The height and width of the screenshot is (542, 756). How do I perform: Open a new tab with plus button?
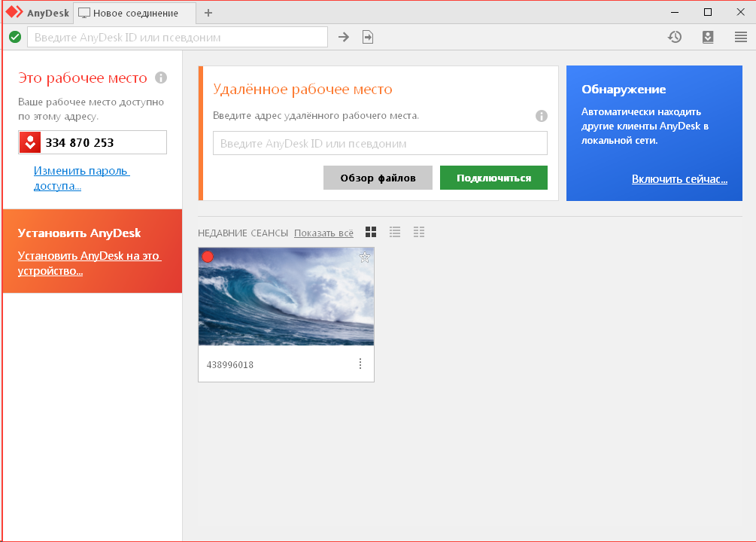pyautogui.click(x=208, y=13)
